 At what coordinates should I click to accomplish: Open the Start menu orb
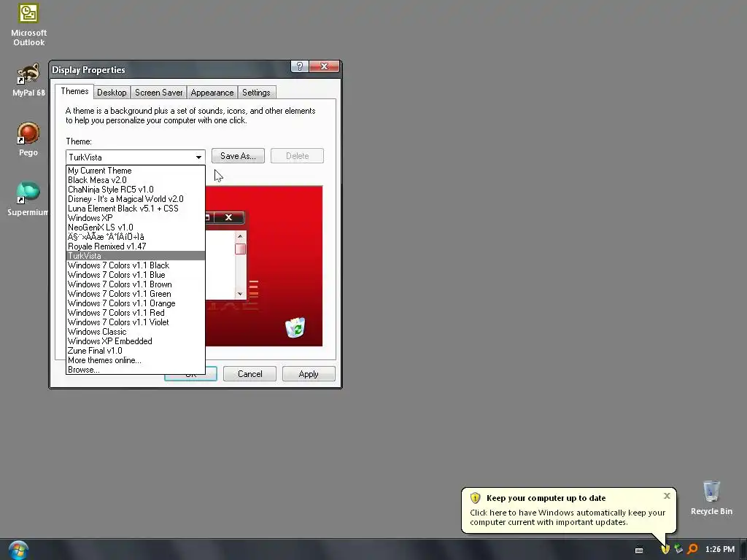(18, 550)
